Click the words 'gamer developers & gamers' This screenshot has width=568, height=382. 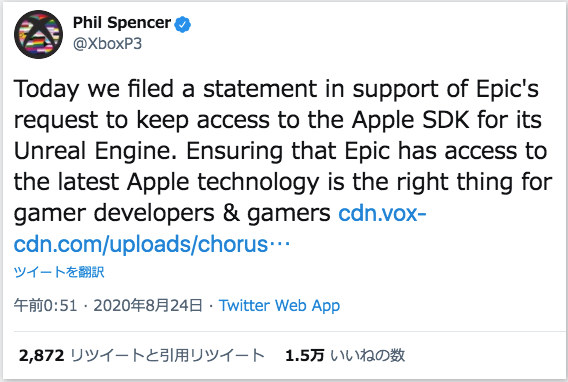tap(172, 213)
